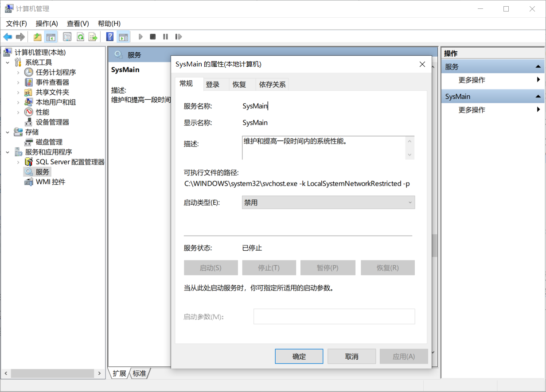Click the Start service play icon

tap(140, 37)
